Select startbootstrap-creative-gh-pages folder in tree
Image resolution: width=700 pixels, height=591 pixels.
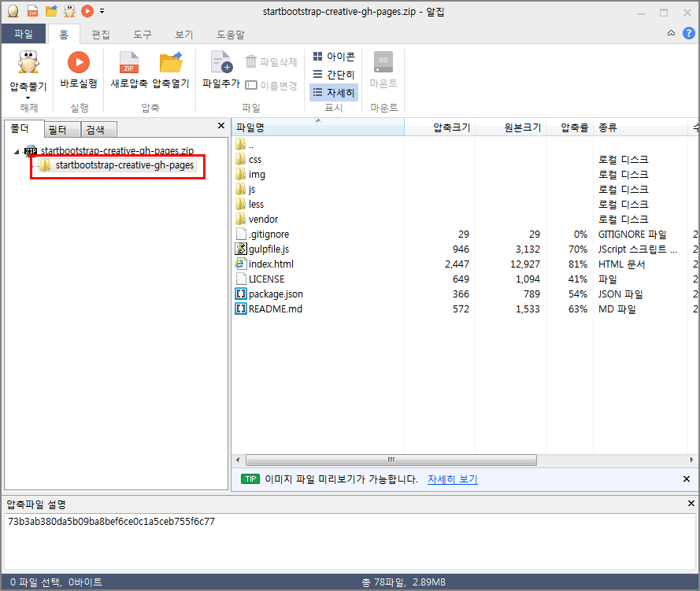click(118, 165)
